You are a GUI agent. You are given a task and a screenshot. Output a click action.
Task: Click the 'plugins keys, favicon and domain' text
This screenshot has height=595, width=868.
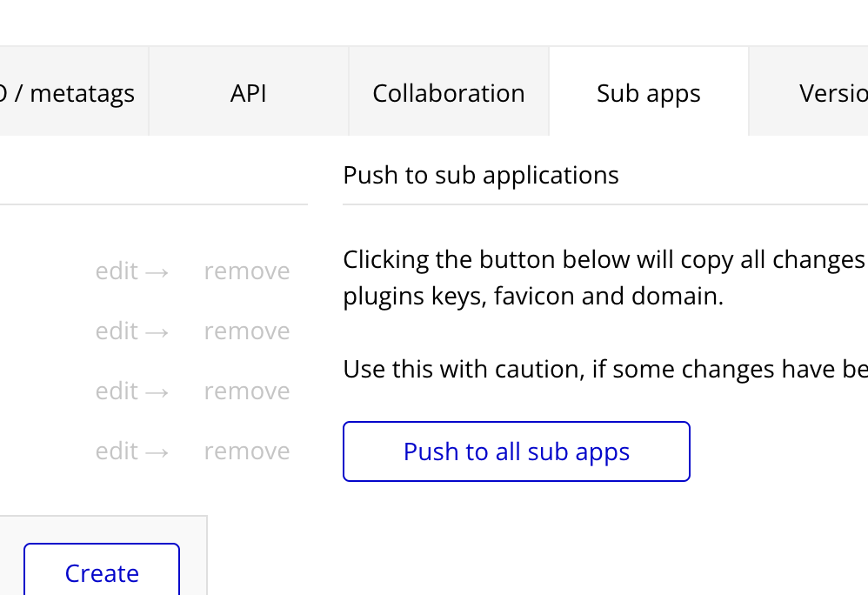[x=533, y=297]
